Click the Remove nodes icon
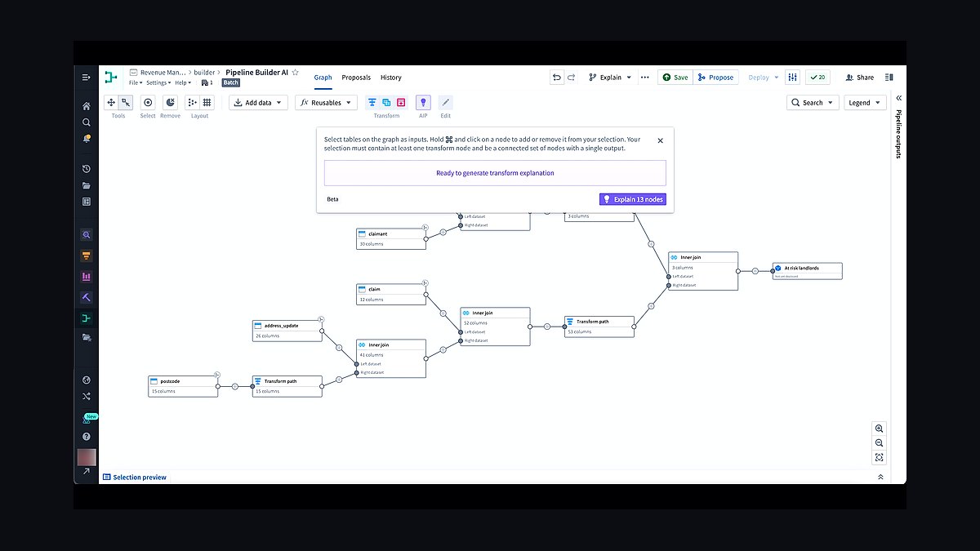 pos(170,103)
